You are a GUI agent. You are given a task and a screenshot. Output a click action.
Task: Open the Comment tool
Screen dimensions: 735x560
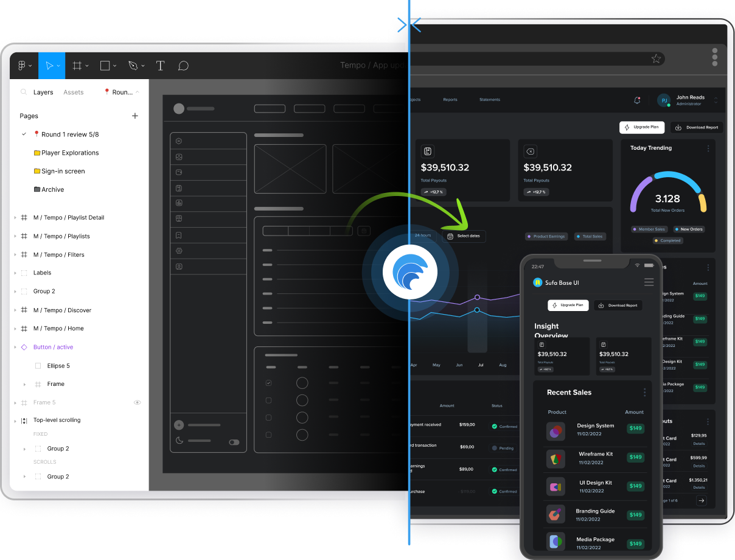pyautogui.click(x=183, y=66)
